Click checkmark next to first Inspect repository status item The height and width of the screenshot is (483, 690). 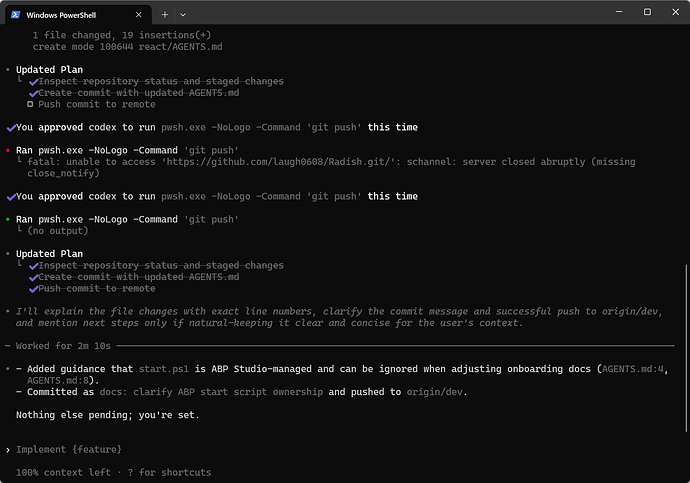pos(33,81)
